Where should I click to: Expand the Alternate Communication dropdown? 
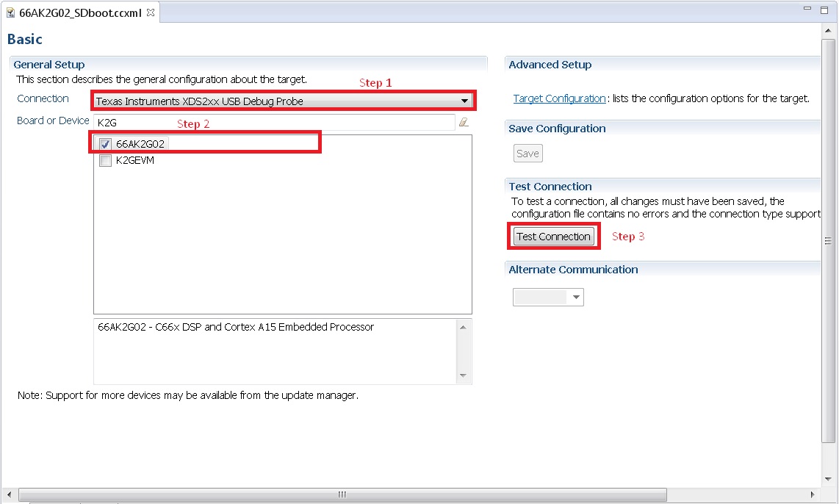(576, 298)
